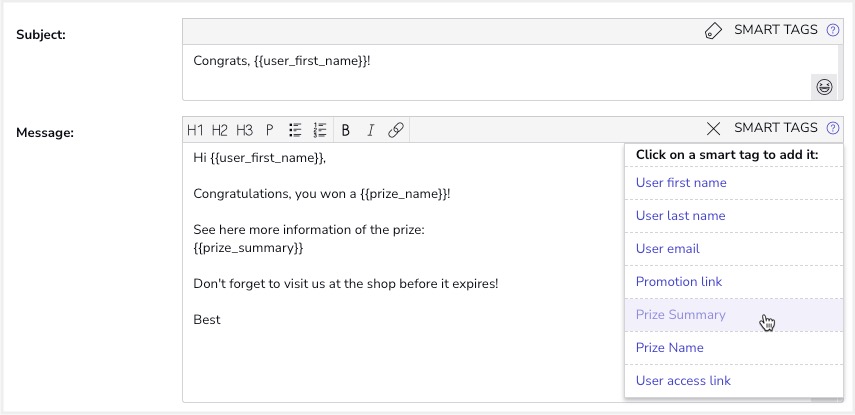Apply H1 heading format in message toolbar
This screenshot has height=415, width=855.
coord(195,130)
